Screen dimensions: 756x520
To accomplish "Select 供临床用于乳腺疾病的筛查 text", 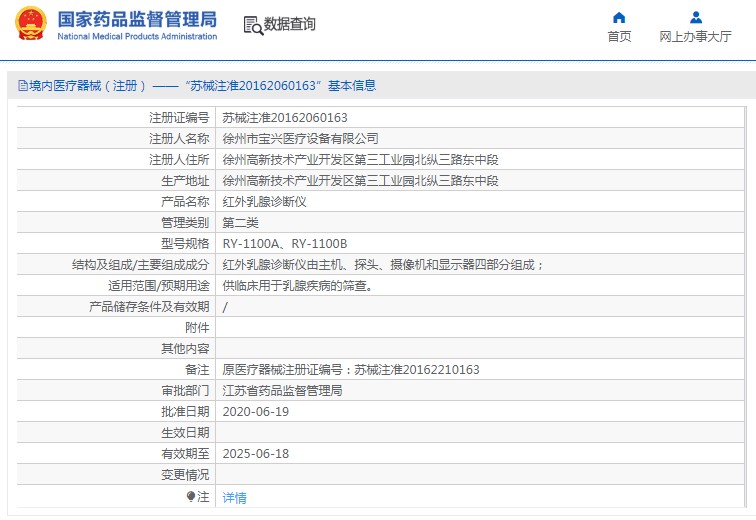I will point(297,286).
